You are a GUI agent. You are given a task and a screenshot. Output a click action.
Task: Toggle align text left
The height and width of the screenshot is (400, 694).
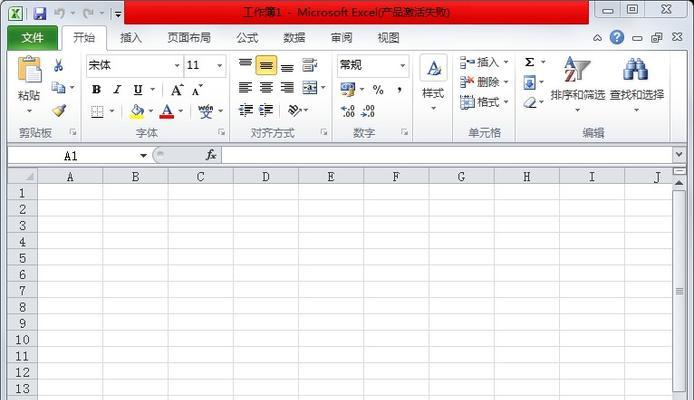click(x=245, y=88)
